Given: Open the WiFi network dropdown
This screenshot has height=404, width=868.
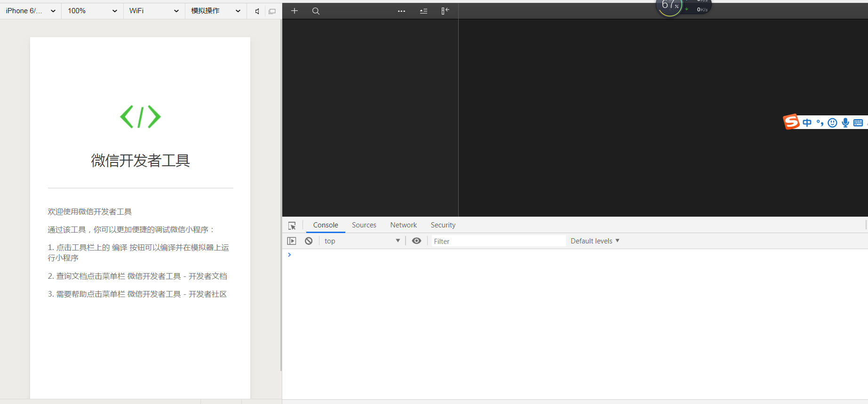Looking at the screenshot, I should pos(154,11).
